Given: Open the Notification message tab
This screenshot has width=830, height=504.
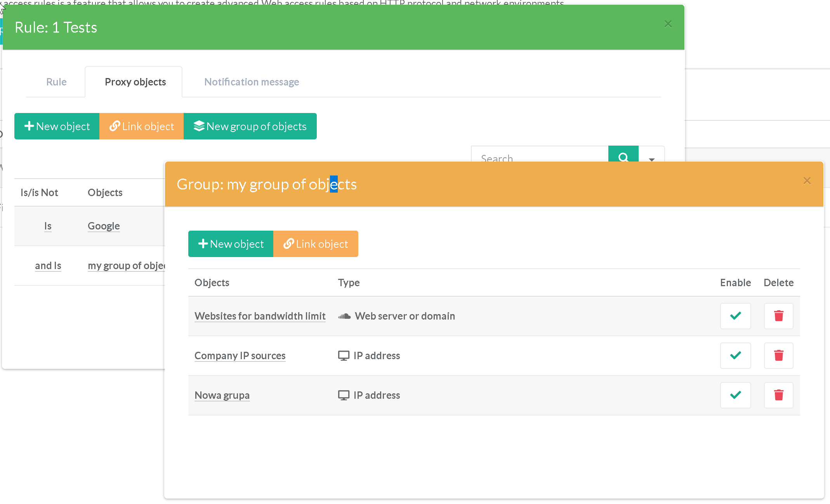Looking at the screenshot, I should 252,82.
